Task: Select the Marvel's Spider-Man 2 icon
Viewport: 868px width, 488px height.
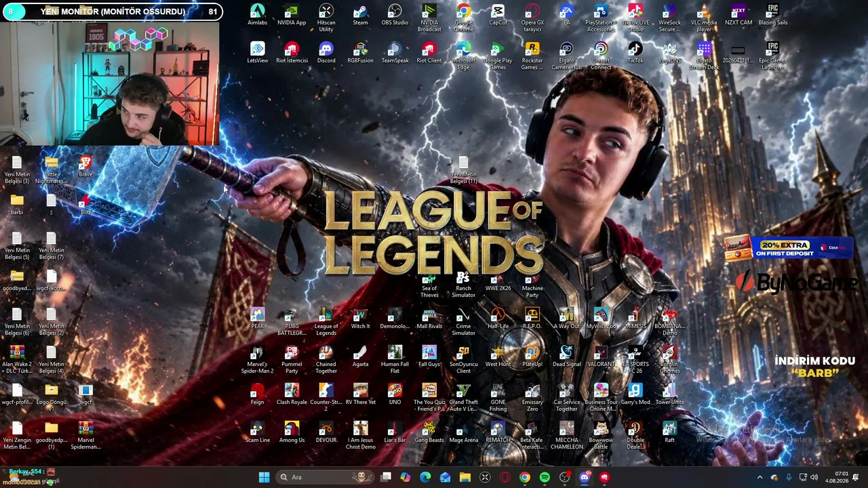Action: [258, 360]
